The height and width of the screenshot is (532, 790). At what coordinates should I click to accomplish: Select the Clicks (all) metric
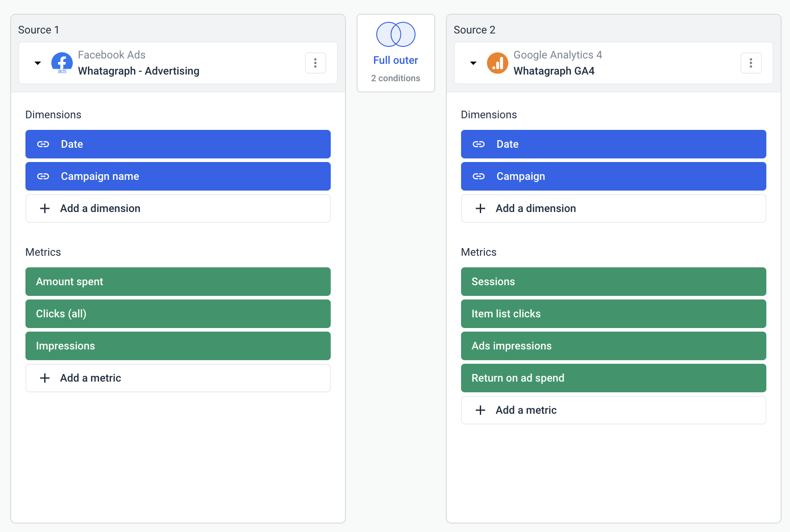pyautogui.click(x=178, y=314)
